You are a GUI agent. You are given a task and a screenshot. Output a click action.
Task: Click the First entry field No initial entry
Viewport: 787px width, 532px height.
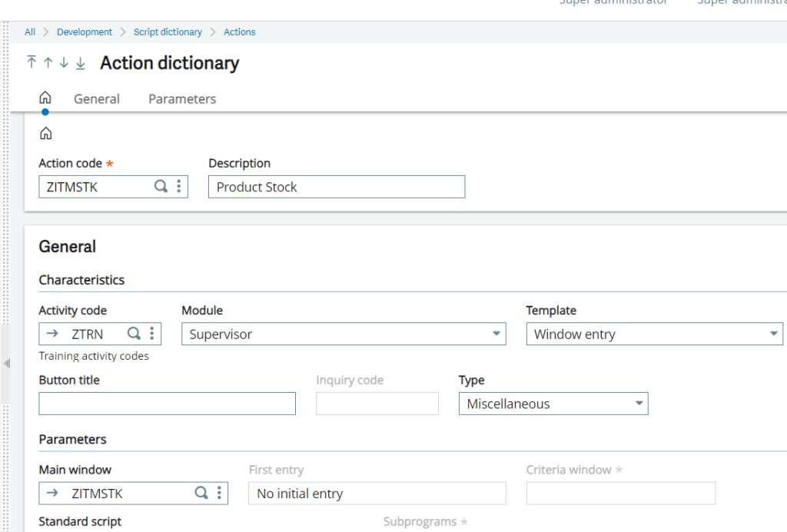tap(377, 494)
